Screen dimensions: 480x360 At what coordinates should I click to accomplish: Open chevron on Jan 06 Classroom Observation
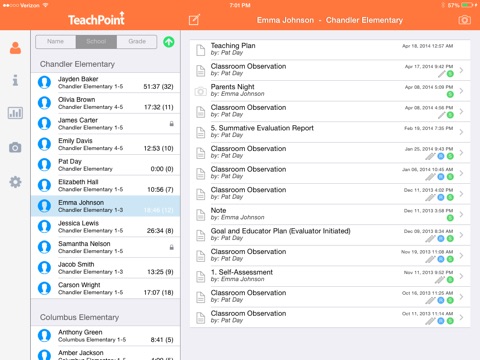pos(461,173)
